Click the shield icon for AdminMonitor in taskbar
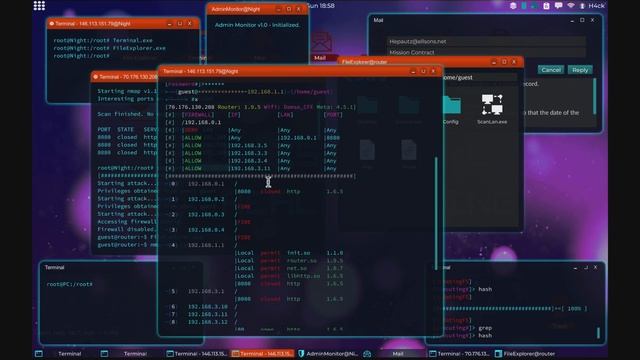The height and width of the screenshot is (360, 640). point(301,353)
